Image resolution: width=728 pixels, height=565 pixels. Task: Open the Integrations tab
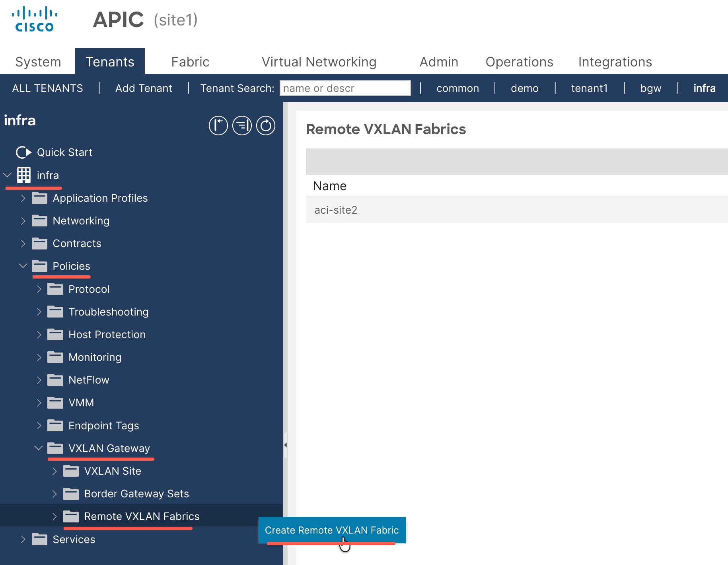615,62
